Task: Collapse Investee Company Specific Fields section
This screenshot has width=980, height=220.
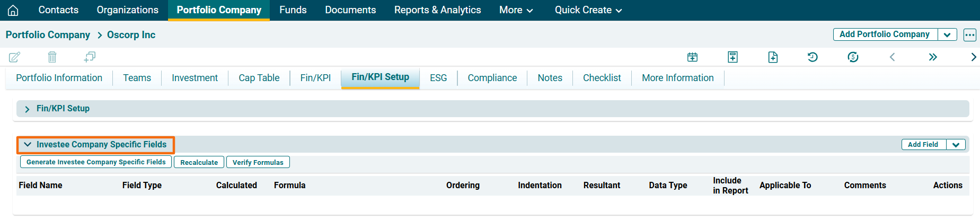Action: point(28,144)
